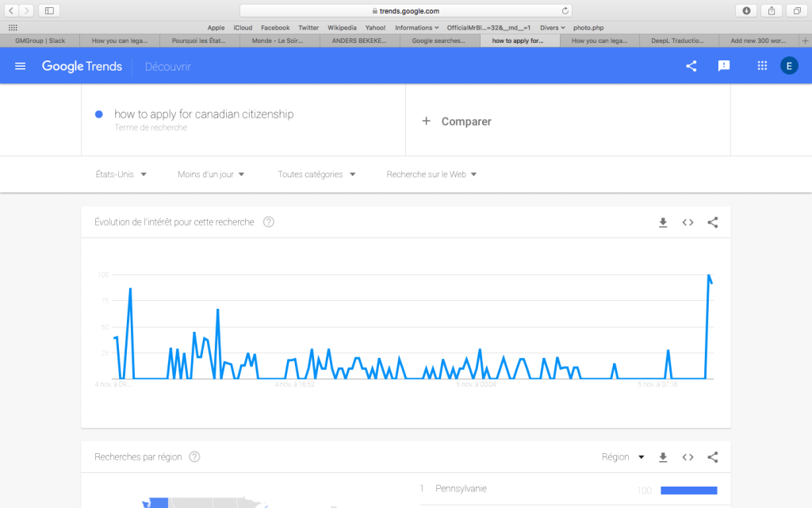Share the interest over time chart
The image size is (812, 508).
pos(712,223)
